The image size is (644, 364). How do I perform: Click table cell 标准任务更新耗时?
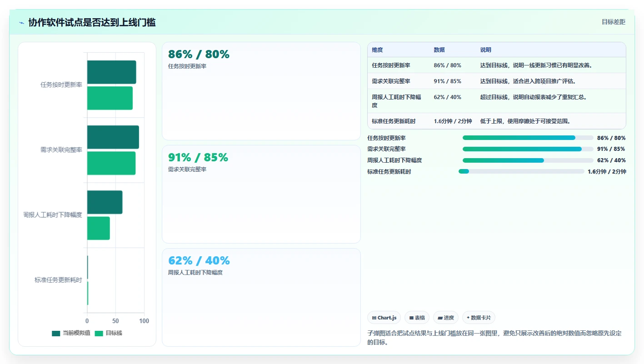click(394, 121)
